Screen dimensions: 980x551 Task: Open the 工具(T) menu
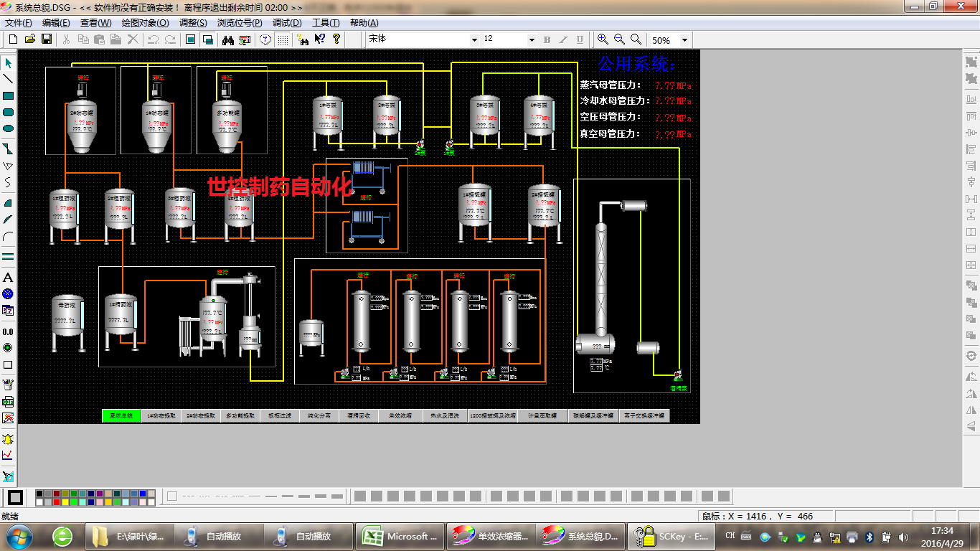(326, 23)
